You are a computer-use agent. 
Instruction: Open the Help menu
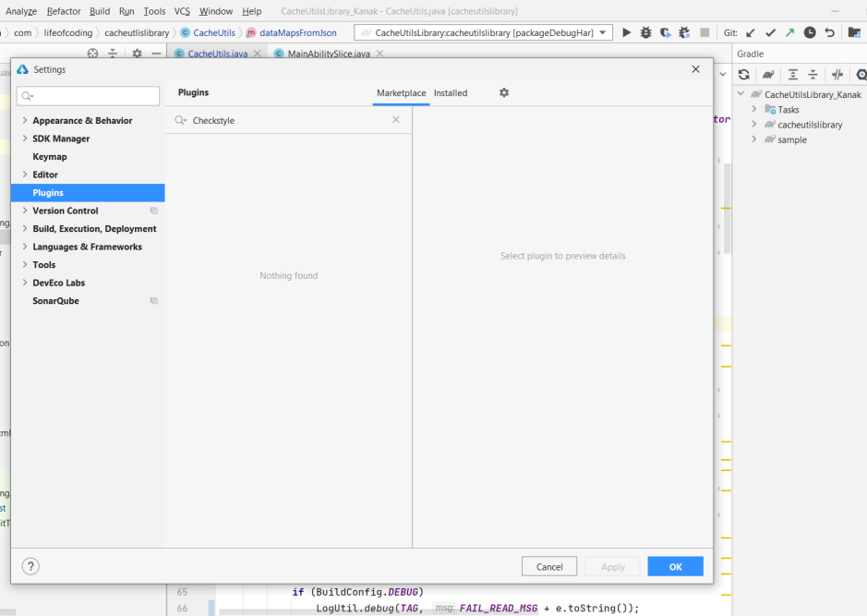click(x=251, y=11)
